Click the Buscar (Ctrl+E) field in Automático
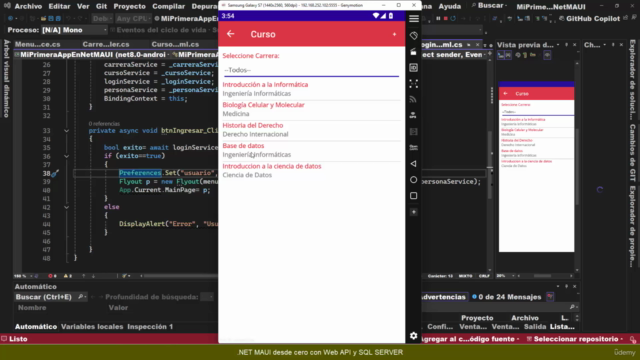 [51, 297]
